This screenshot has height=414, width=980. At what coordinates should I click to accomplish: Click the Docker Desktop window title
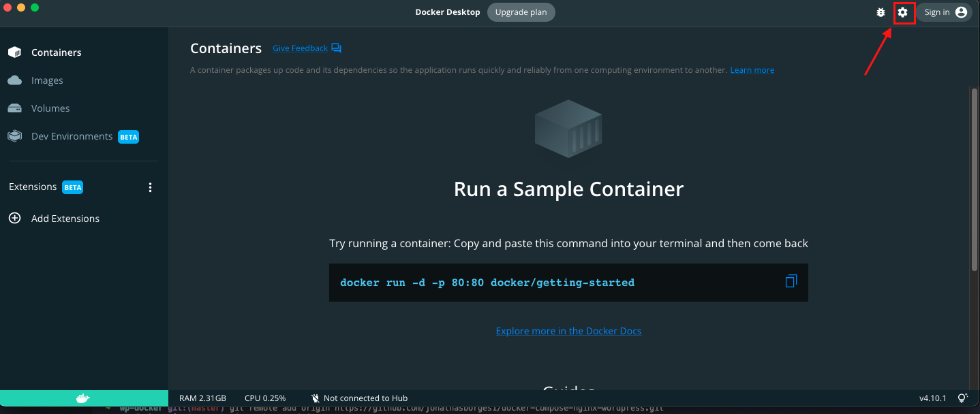(448, 12)
